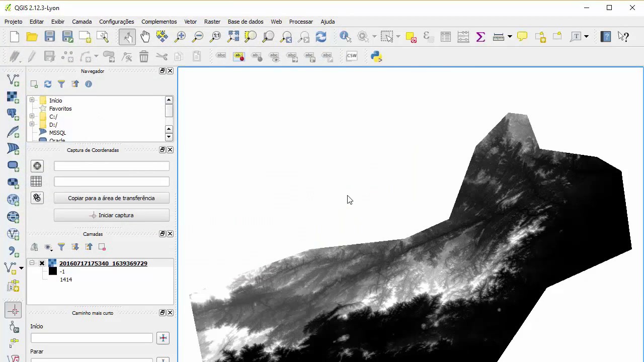Refresh the map canvas
The image size is (644, 362).
321,37
